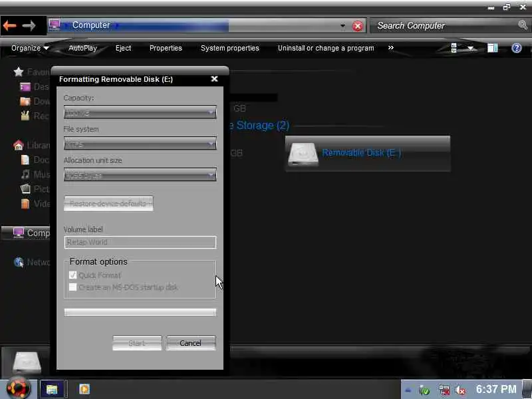Click Uninstall or change a program
The width and height of the screenshot is (532, 399).
coord(326,48)
